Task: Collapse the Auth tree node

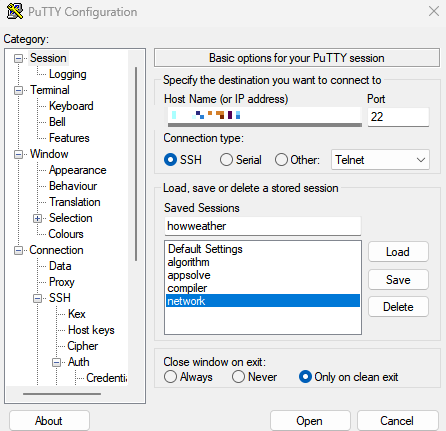Action: [57, 362]
